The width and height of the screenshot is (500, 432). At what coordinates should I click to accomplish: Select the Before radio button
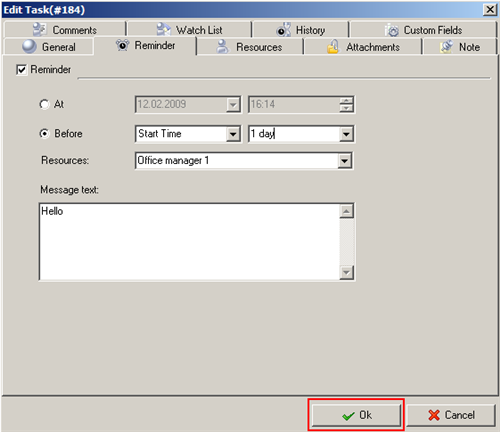[x=44, y=134]
